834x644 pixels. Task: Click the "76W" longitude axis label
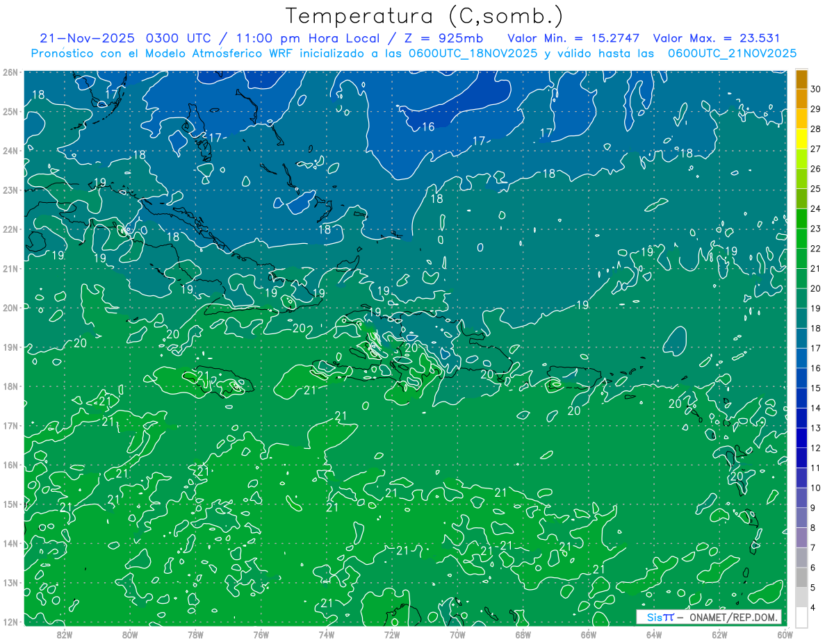(x=261, y=634)
